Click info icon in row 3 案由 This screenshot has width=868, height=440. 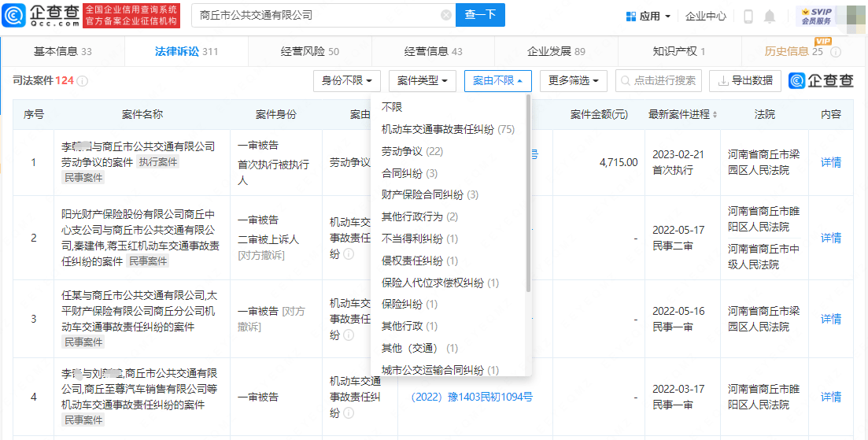pyautogui.click(x=349, y=335)
